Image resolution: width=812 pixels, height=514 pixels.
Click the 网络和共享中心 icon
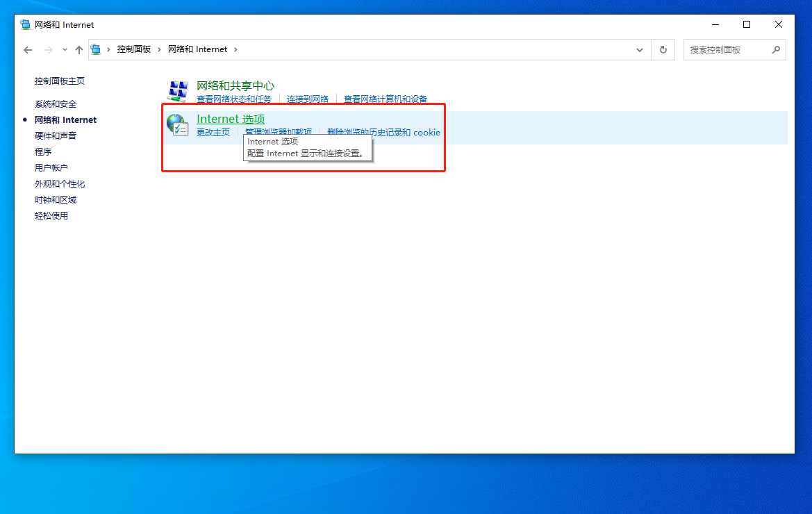click(178, 91)
